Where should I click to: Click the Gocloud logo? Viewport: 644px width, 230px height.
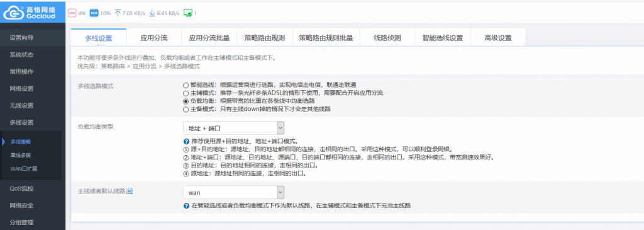(33, 13)
